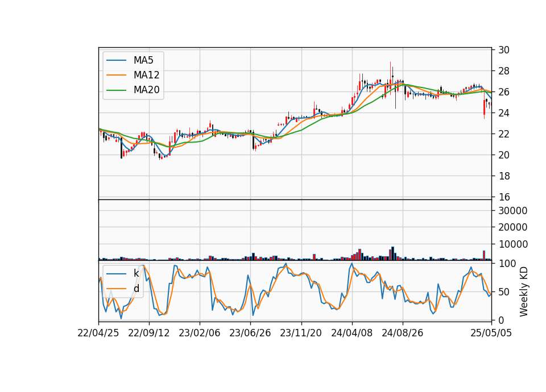The image size is (546, 392).
Task: Click the price axis value 20
Action: pyautogui.click(x=503, y=155)
